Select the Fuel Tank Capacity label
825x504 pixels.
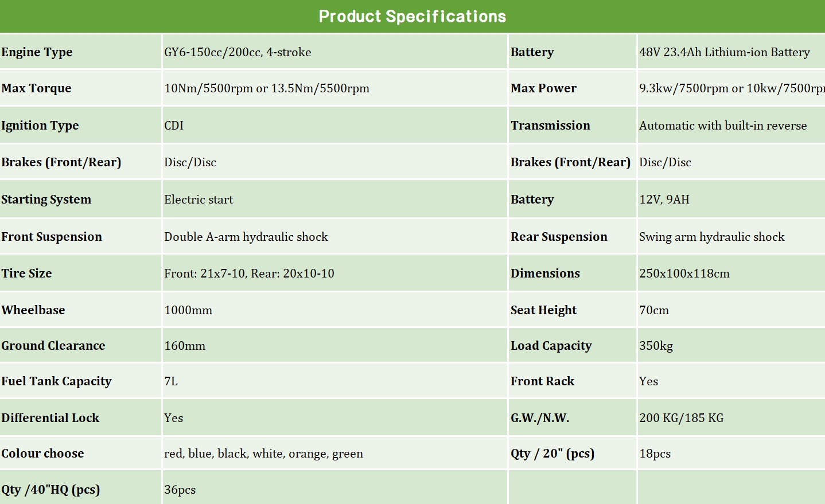[56, 381]
